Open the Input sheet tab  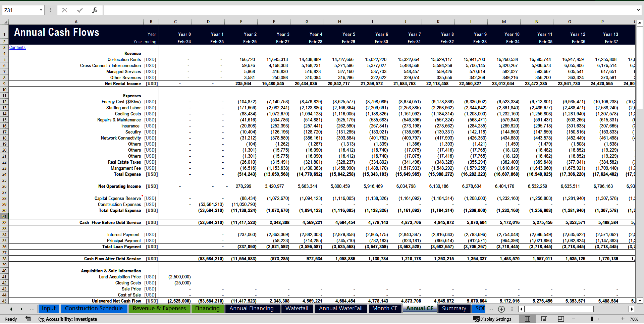[x=49, y=309]
